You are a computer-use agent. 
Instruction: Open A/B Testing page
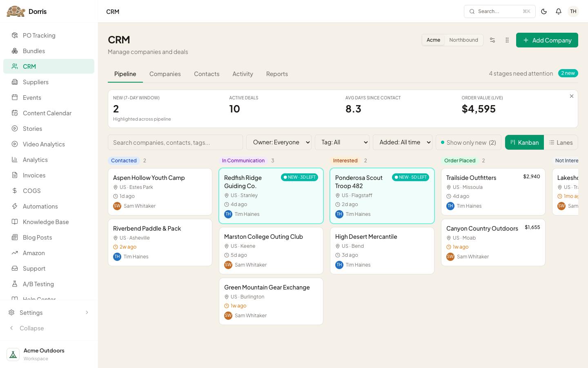click(49, 284)
